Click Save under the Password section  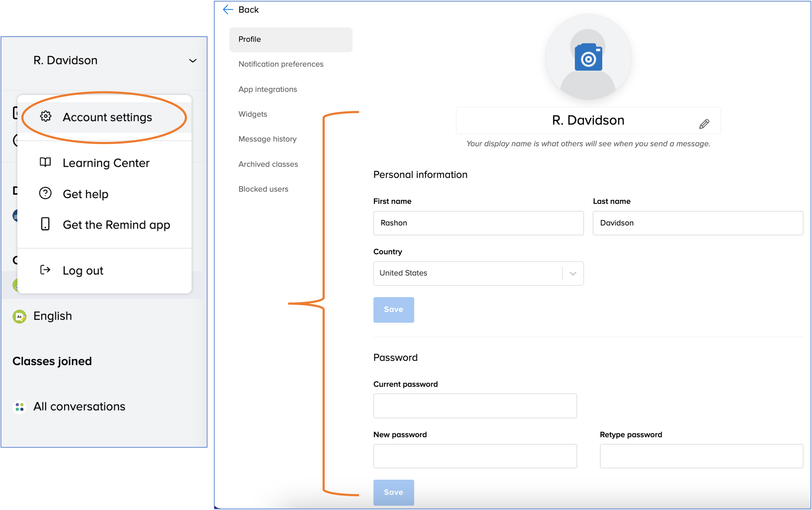pyautogui.click(x=393, y=492)
